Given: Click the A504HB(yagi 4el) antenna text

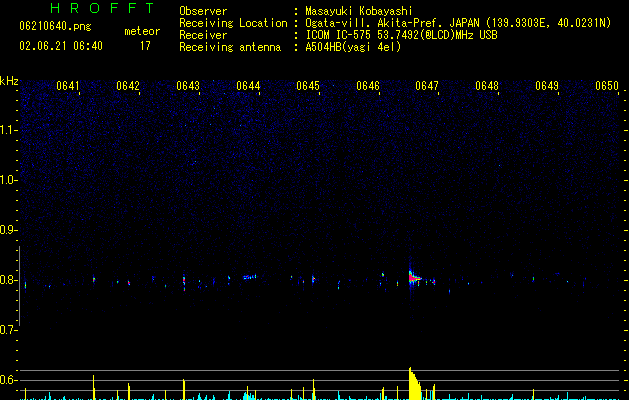Looking at the screenshot, I should [x=353, y=47].
